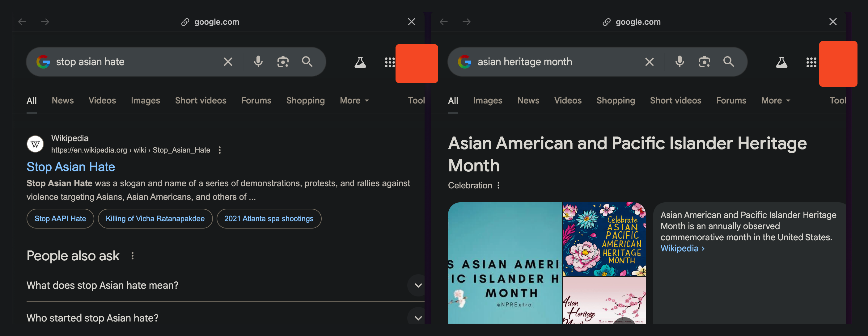Click back arrow in asian heritage month window
Screen dimensions: 868x336
coord(444,22)
